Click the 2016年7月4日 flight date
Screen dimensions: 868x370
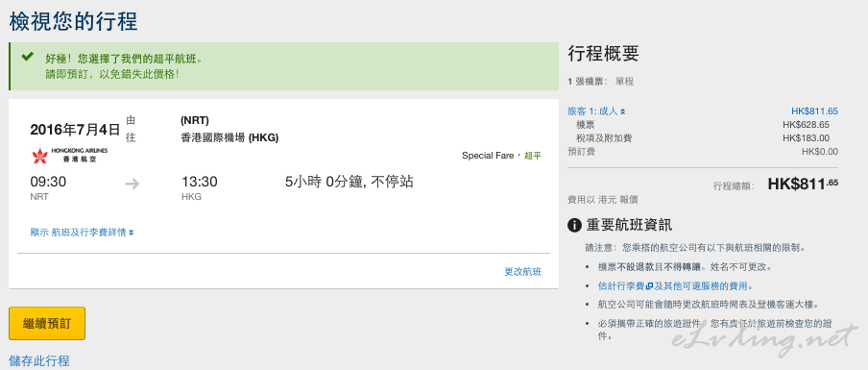(x=75, y=130)
